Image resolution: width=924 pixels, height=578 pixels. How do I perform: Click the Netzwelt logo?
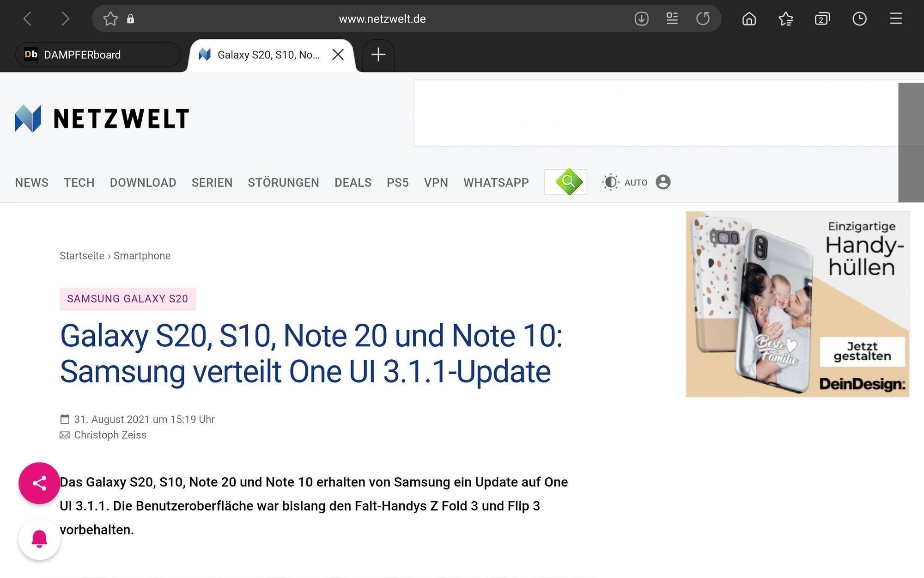tap(102, 118)
